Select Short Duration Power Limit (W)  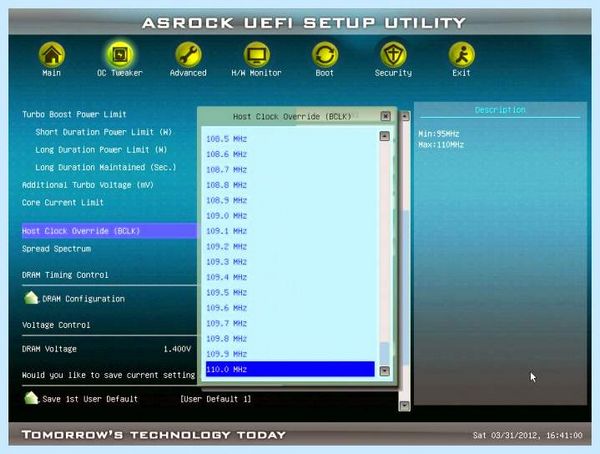[104, 132]
